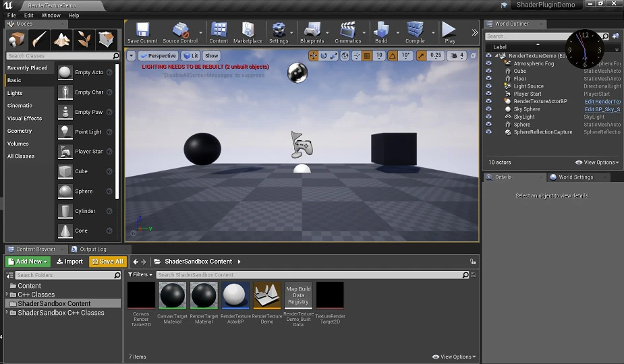The height and width of the screenshot is (364, 624).
Task: Select the scale gizmo tool in viewport
Action: point(334,56)
